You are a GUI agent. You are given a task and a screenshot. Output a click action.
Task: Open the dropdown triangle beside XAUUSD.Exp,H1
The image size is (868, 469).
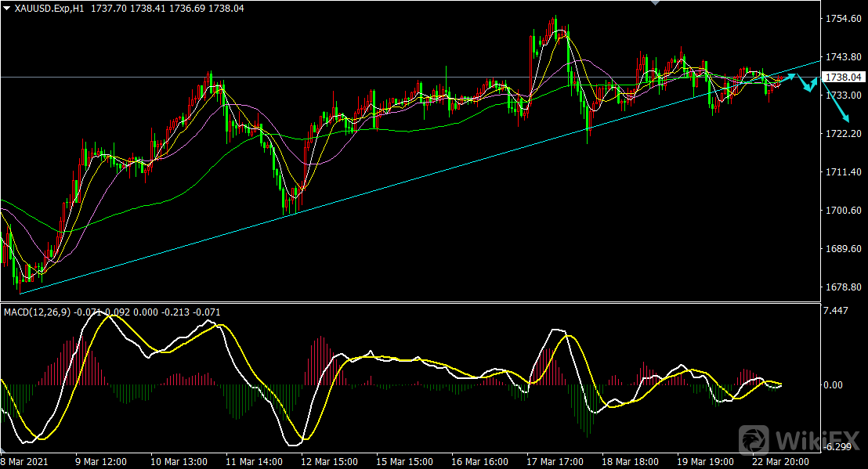(x=7, y=7)
